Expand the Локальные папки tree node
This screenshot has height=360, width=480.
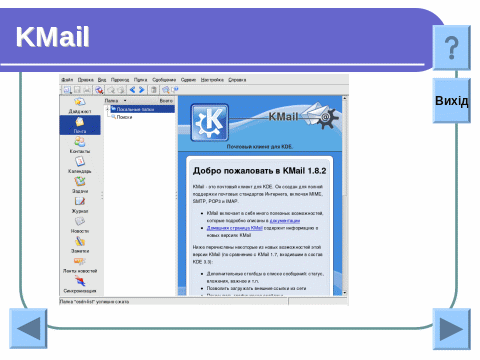108,109
